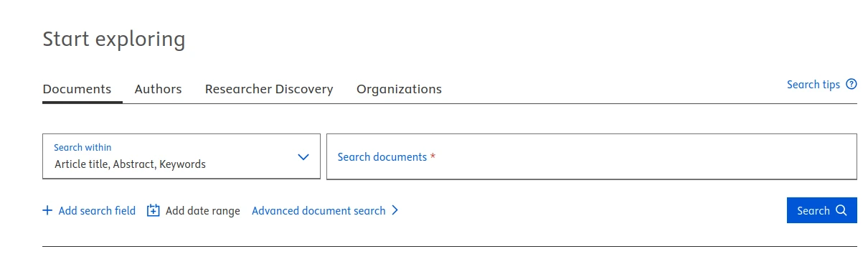Open Advanced document search

[x=319, y=210]
